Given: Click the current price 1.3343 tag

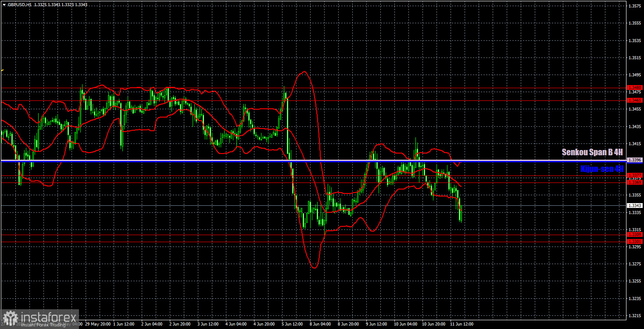Looking at the screenshot, I should click(x=635, y=205).
